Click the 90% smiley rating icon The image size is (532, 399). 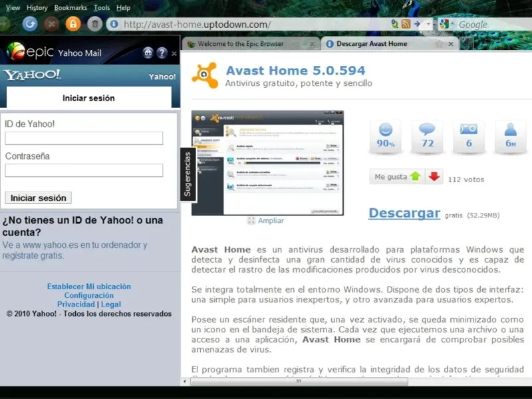[386, 136]
